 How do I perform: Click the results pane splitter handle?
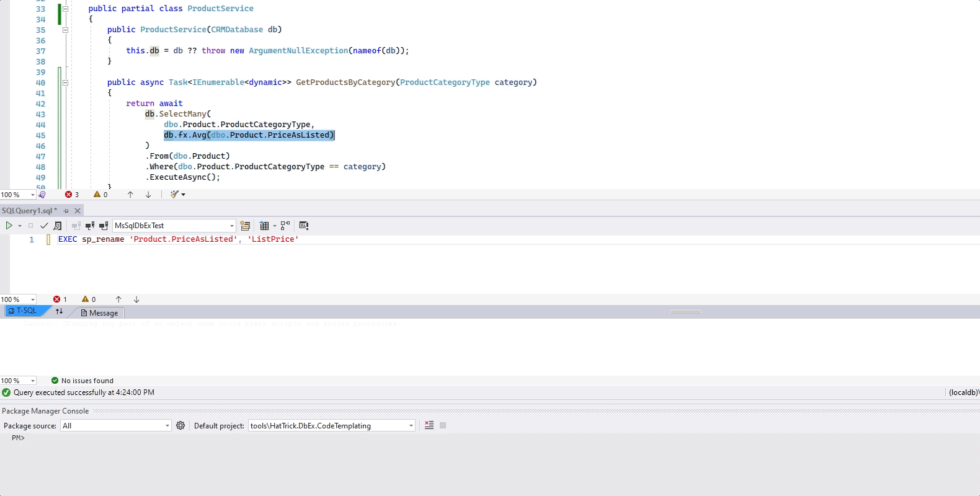pos(685,312)
